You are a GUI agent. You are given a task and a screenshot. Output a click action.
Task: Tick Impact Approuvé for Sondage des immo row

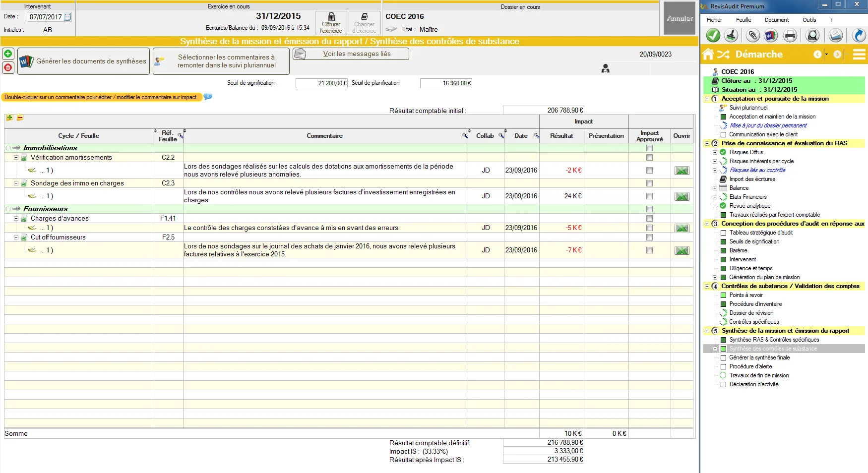coord(649,183)
